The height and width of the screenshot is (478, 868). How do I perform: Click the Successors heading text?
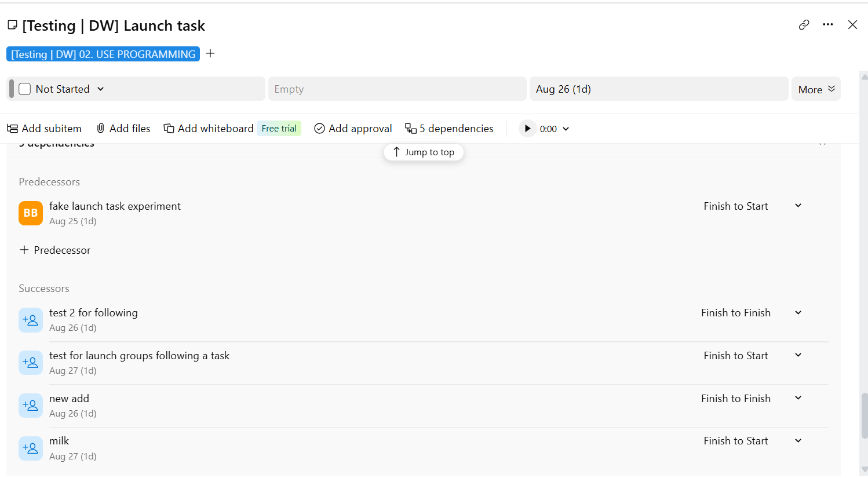[x=44, y=289]
